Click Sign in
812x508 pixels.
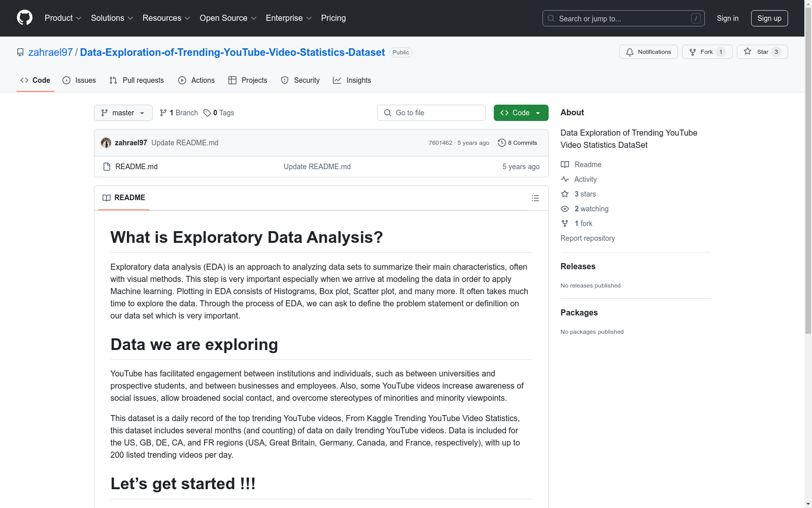pyautogui.click(x=727, y=18)
